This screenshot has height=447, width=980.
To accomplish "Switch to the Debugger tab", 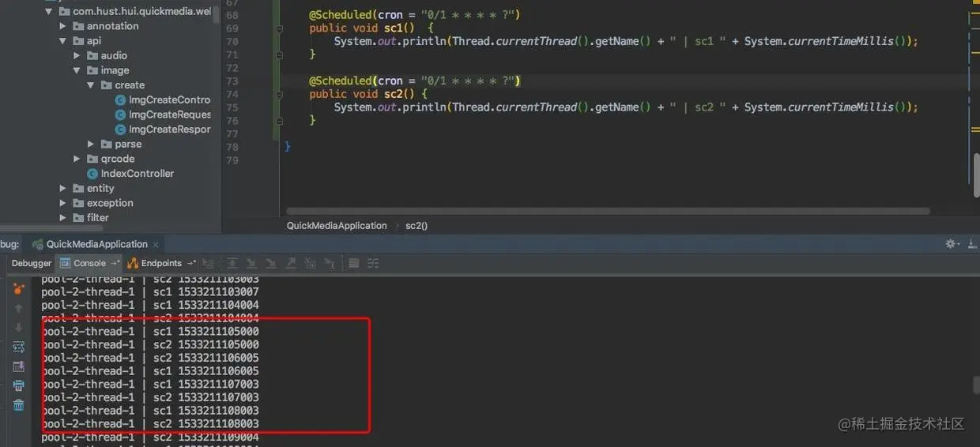I will pos(32,263).
